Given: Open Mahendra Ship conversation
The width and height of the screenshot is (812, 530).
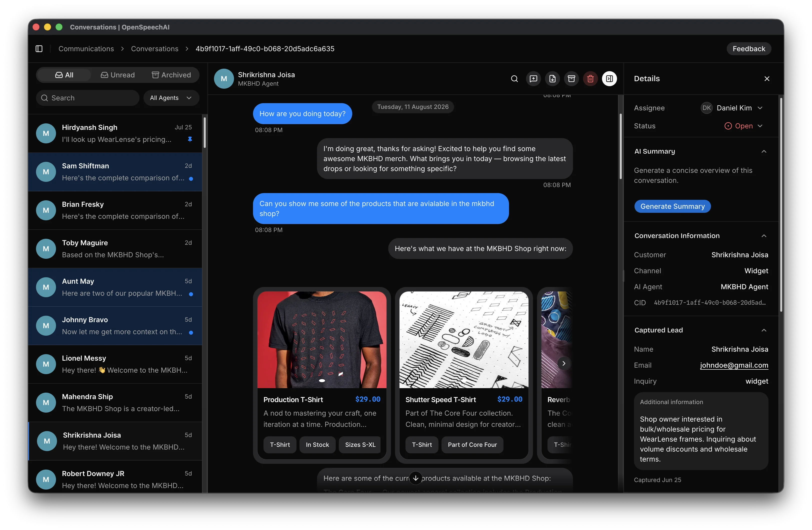Looking at the screenshot, I should click(115, 403).
